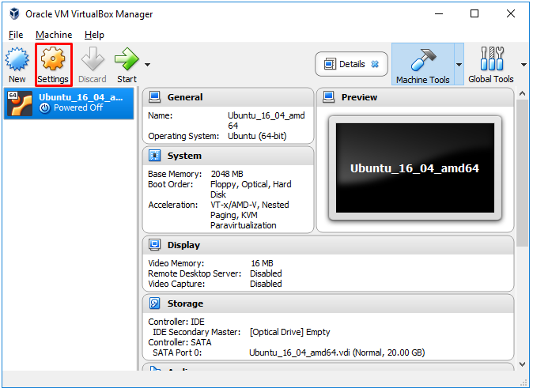Viewport: 533px width, 392px height.
Task: Open Global Tools icon
Action: coord(491,58)
